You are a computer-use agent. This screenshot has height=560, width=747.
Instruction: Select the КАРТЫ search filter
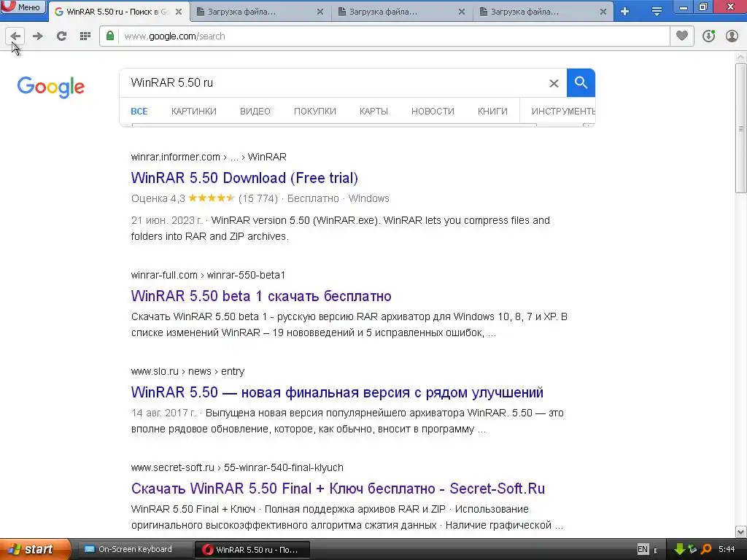373,112
